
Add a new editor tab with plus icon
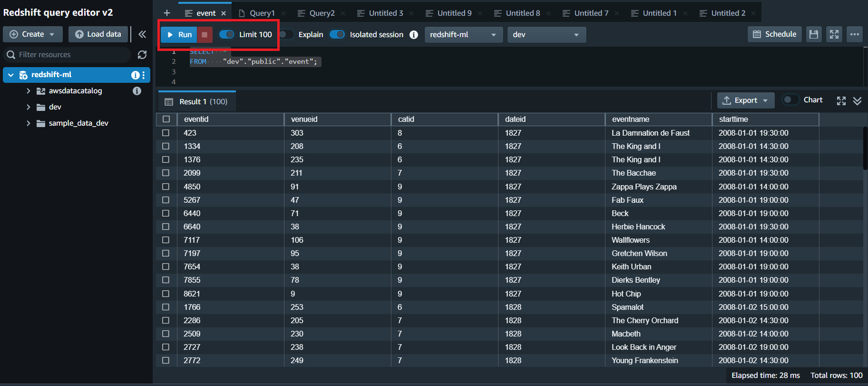click(x=166, y=13)
